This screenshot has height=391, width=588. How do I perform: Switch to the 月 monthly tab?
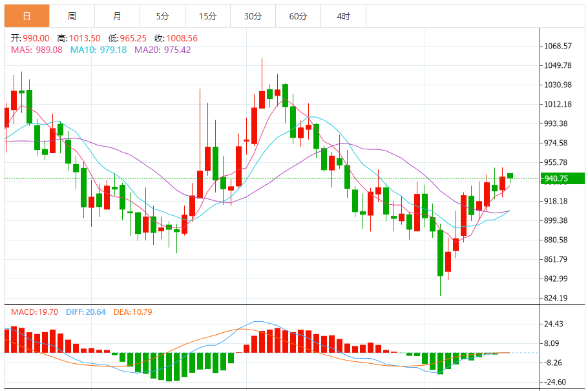pyautogui.click(x=118, y=16)
